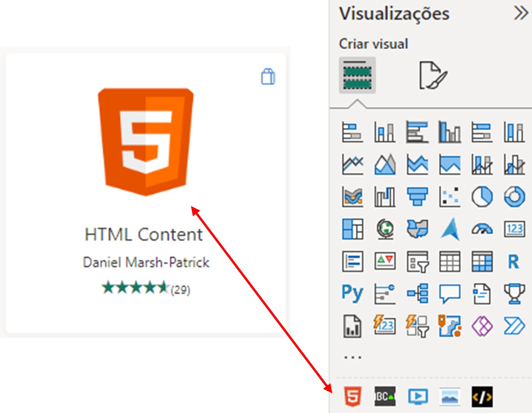Select the multi-row card visual

(352, 261)
